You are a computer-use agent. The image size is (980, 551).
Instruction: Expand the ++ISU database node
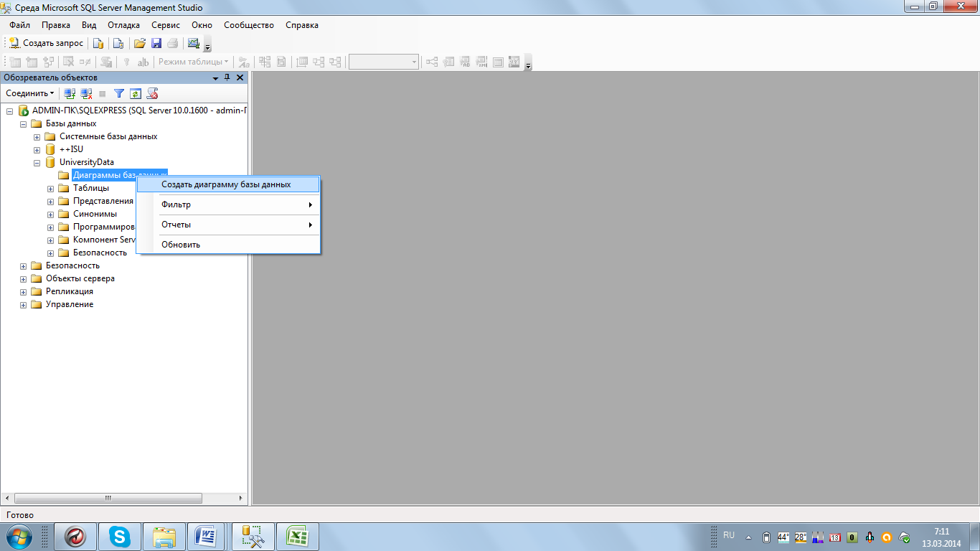(x=37, y=150)
